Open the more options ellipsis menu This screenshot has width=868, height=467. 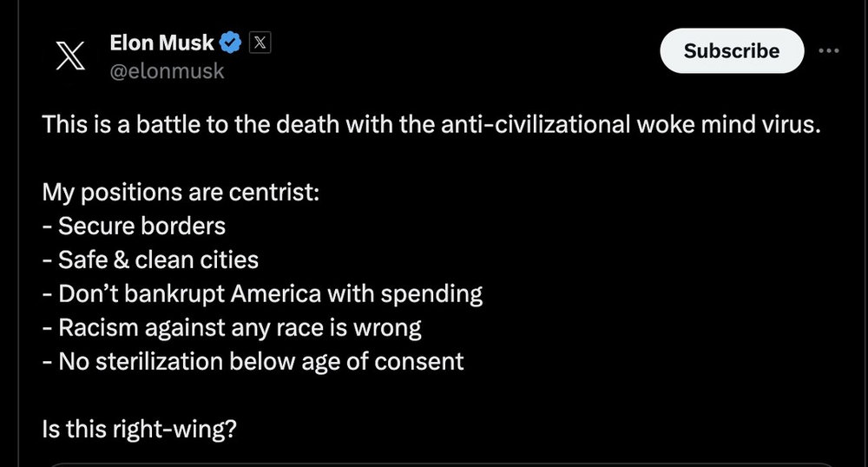(x=829, y=50)
